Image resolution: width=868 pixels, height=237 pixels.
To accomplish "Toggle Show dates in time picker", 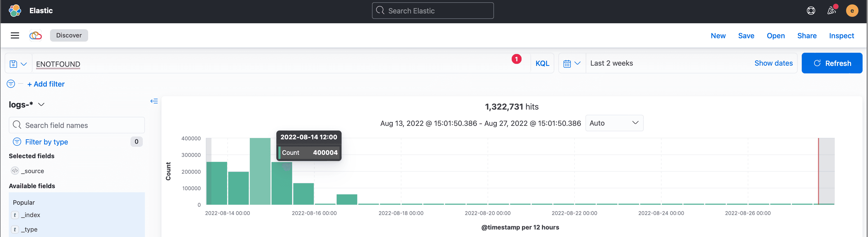I will click(773, 63).
